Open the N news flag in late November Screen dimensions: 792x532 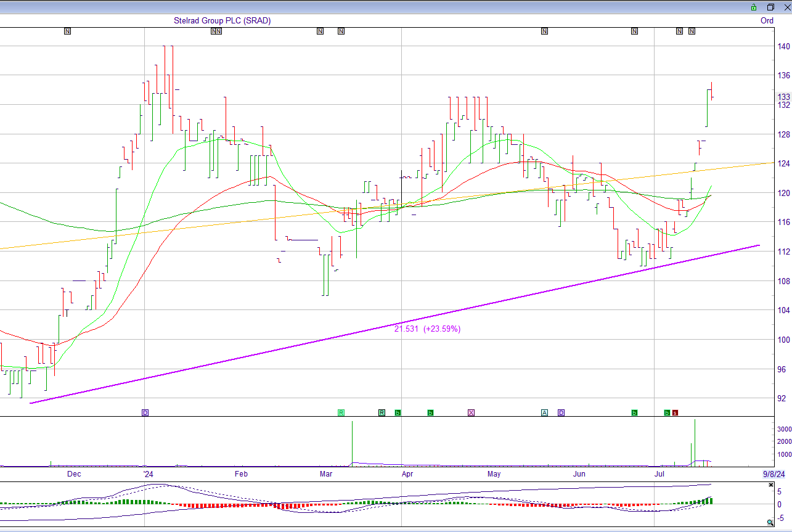pyautogui.click(x=68, y=31)
